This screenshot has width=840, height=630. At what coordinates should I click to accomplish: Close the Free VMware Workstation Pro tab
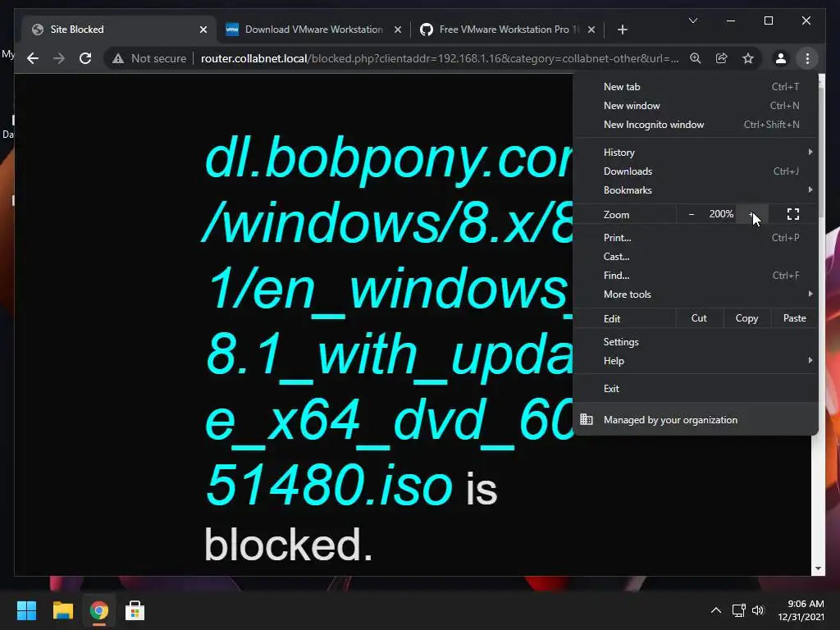coord(591,30)
